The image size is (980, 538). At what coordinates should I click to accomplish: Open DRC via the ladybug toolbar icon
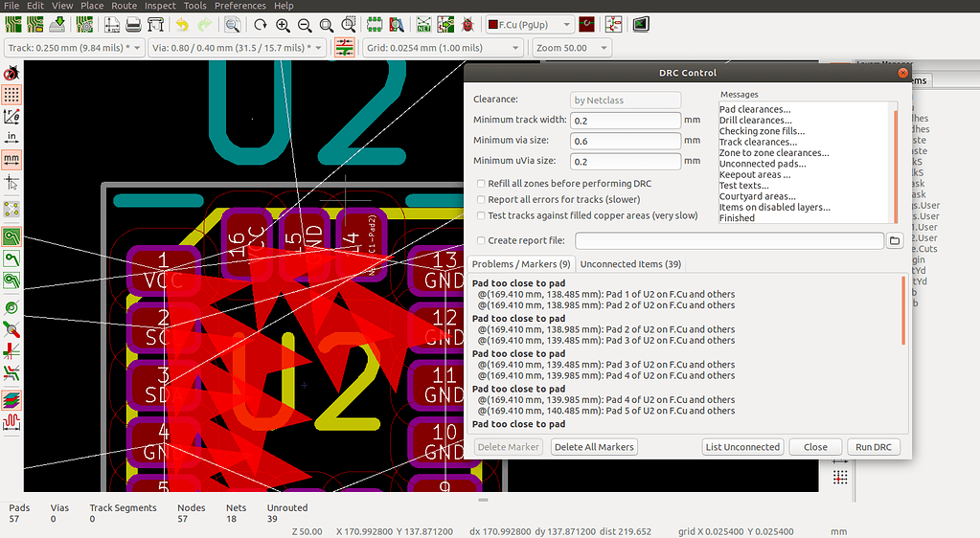click(469, 24)
